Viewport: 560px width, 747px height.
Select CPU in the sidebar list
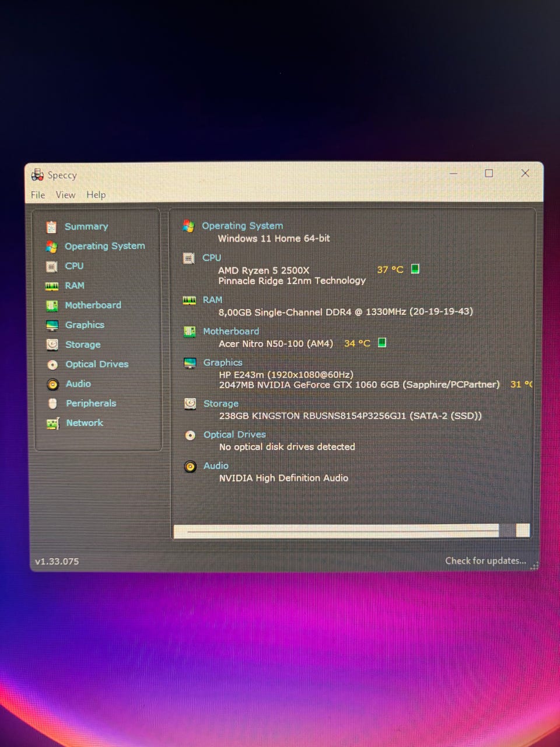(74, 266)
